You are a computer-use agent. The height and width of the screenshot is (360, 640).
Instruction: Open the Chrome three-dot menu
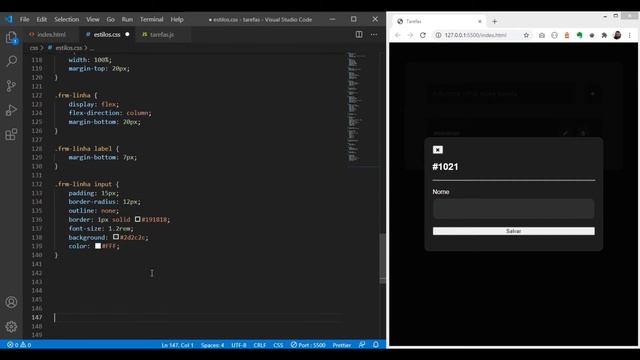click(x=630, y=35)
